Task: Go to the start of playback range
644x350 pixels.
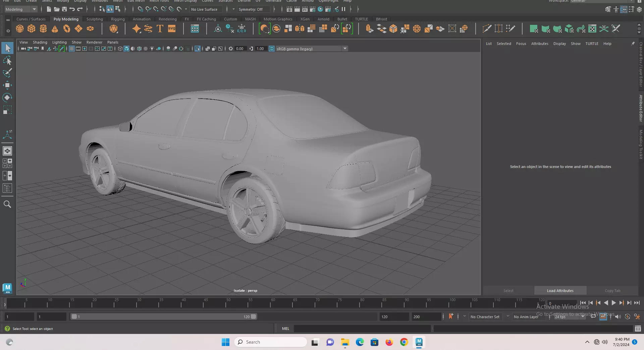Action: [x=583, y=303]
